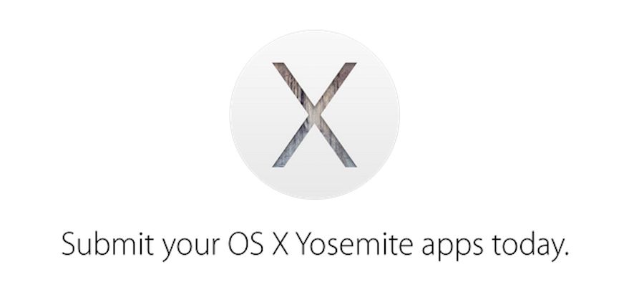The image size is (644, 292).
Task: Click the "Submit your OS X Yosemite apps today." headline
Action: click(x=315, y=245)
